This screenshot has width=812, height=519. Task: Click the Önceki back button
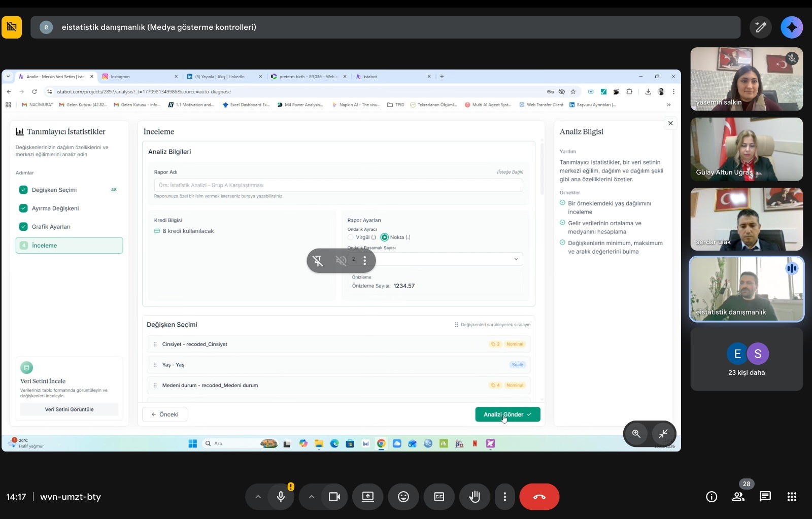[165, 414]
